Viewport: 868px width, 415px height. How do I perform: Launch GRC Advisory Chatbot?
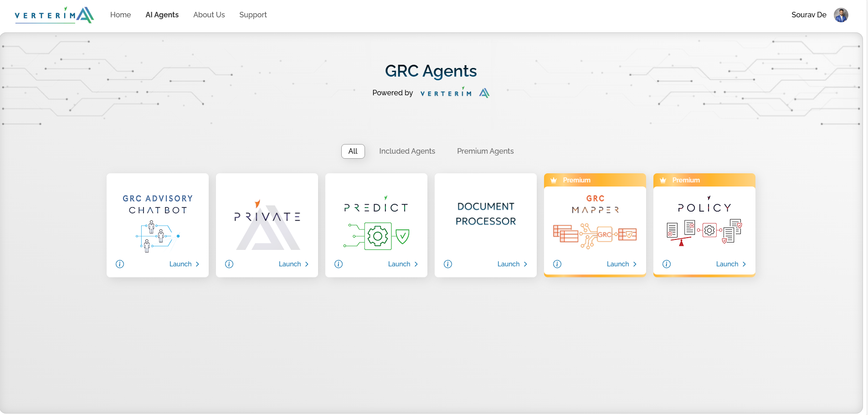[x=184, y=264]
